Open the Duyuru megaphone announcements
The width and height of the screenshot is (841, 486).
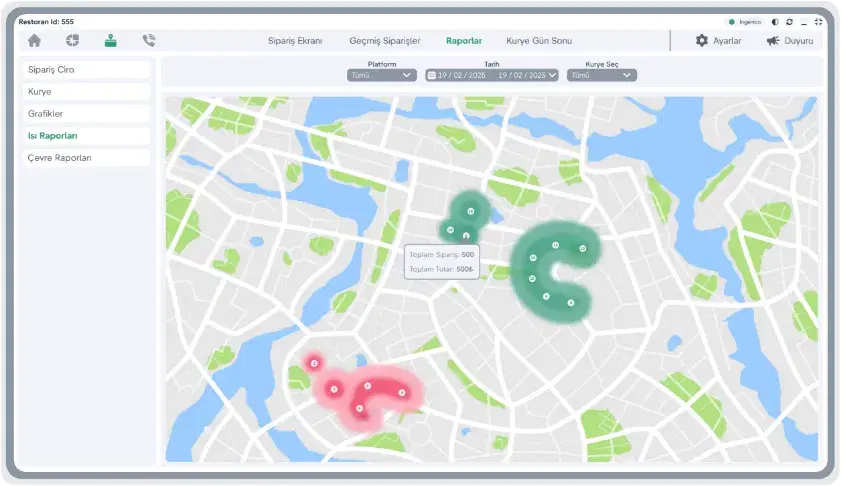tap(790, 41)
